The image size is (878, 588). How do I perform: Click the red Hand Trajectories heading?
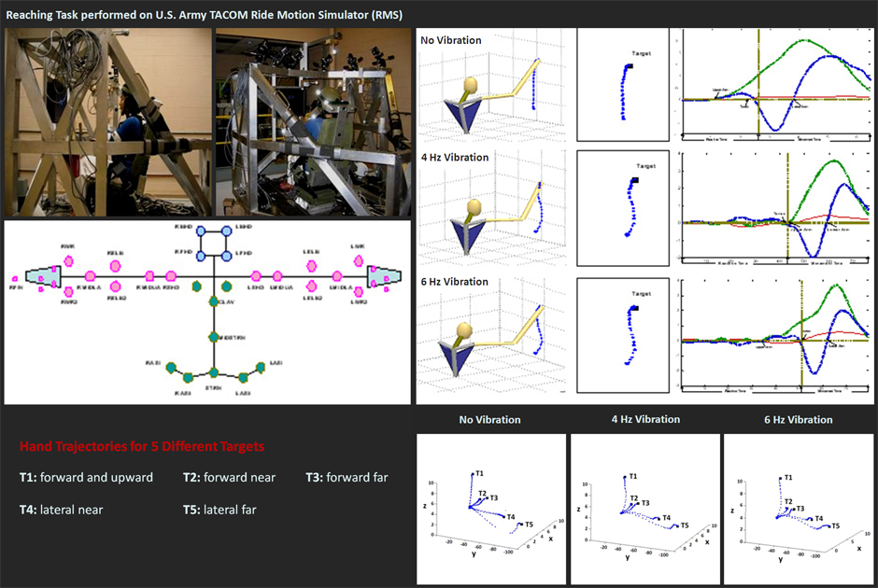coord(142,447)
